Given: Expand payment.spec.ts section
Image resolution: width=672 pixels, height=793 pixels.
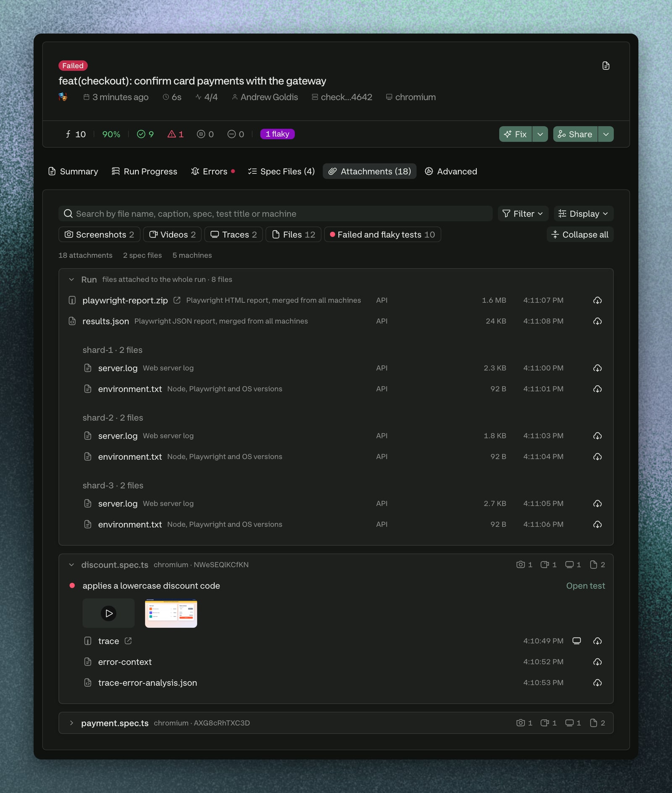Looking at the screenshot, I should (x=71, y=723).
